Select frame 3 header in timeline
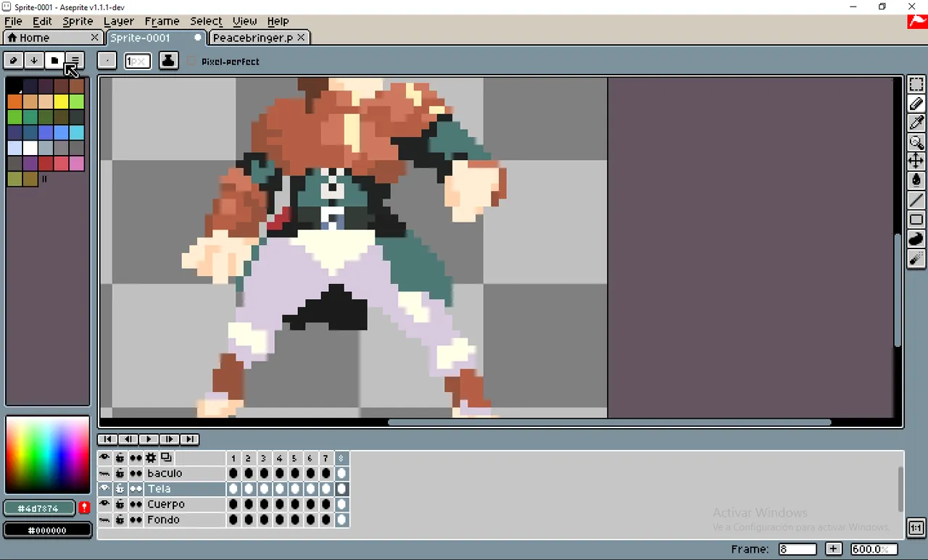 pyautogui.click(x=263, y=458)
